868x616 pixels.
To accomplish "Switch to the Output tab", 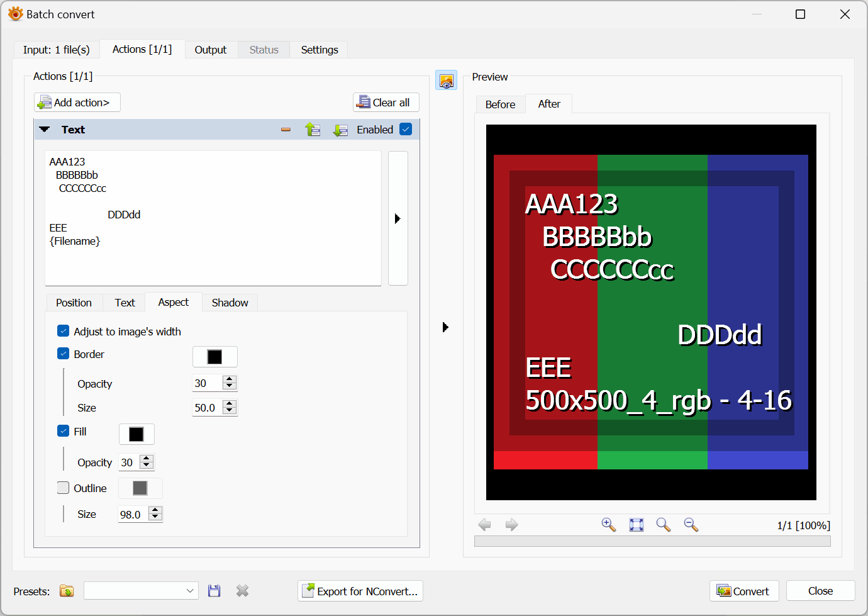I will [x=210, y=50].
